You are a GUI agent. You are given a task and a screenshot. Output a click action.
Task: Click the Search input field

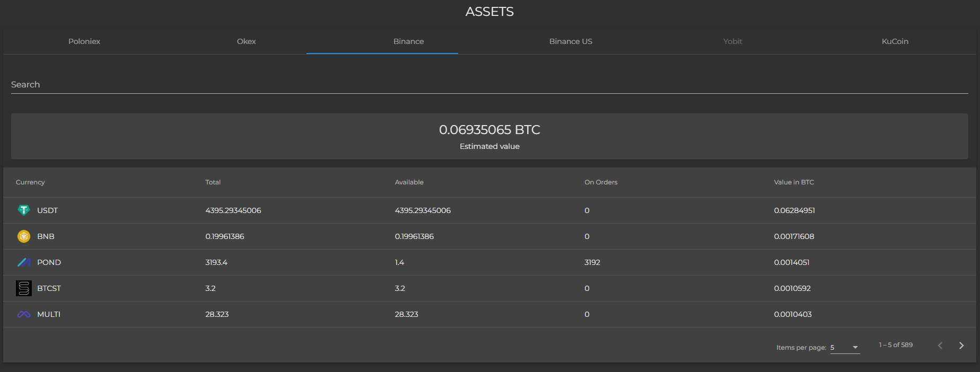489,85
